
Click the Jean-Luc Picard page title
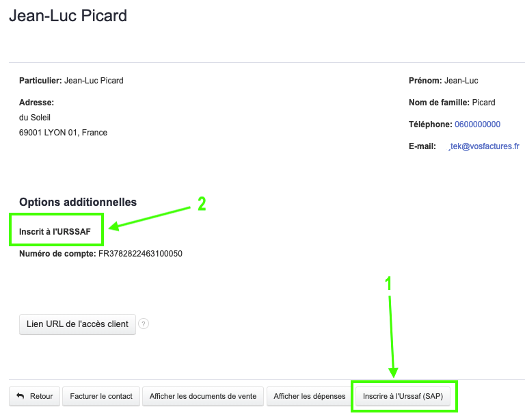(68, 16)
